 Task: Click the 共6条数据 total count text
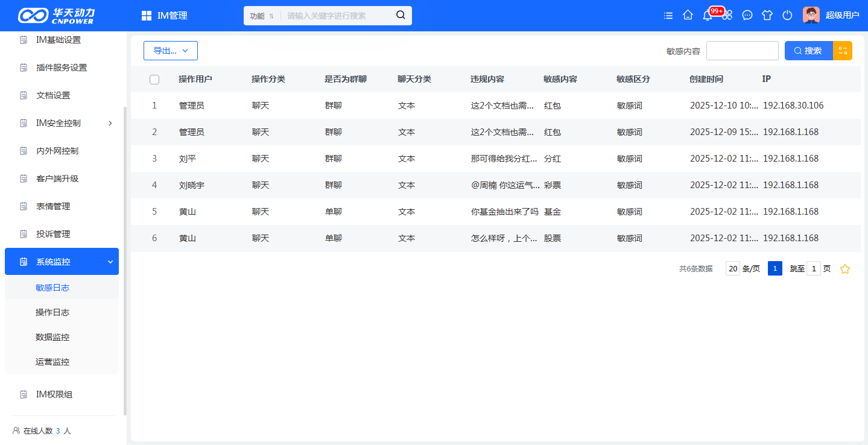pyautogui.click(x=696, y=269)
